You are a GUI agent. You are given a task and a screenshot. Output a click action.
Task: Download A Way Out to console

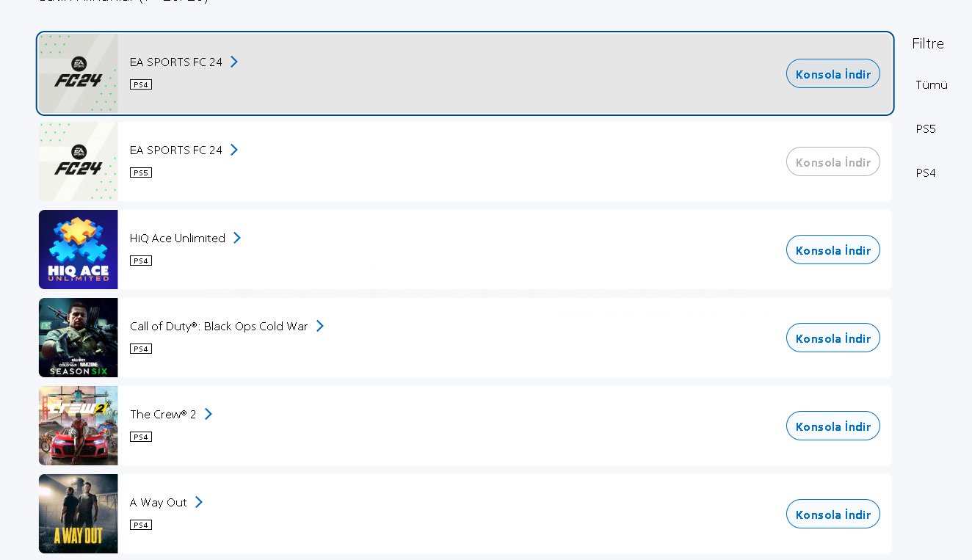pos(833,514)
